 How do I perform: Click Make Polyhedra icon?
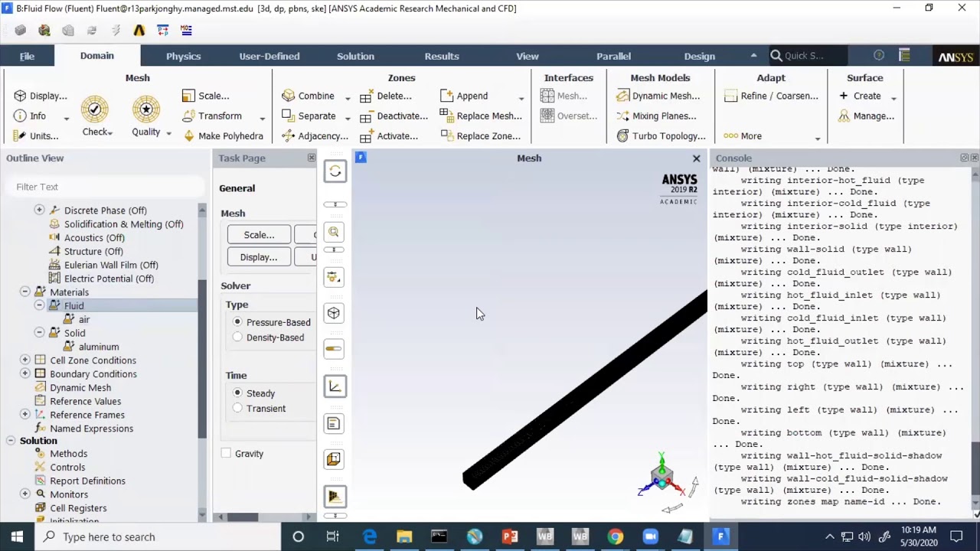[189, 135]
